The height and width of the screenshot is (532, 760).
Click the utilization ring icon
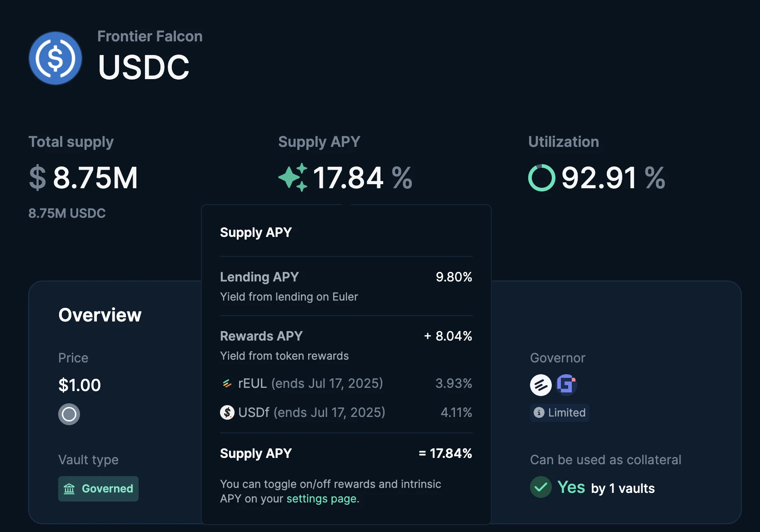pyautogui.click(x=541, y=178)
